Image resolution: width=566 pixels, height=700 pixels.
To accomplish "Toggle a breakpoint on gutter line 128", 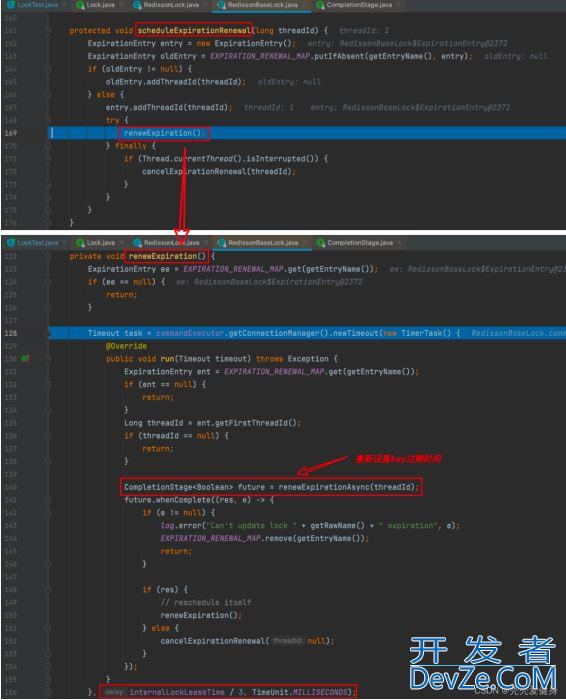I will [x=11, y=333].
